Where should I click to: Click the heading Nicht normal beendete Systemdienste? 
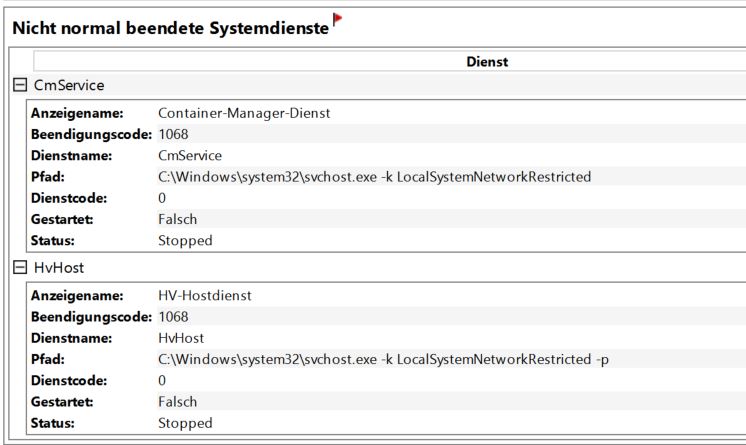[171, 28]
